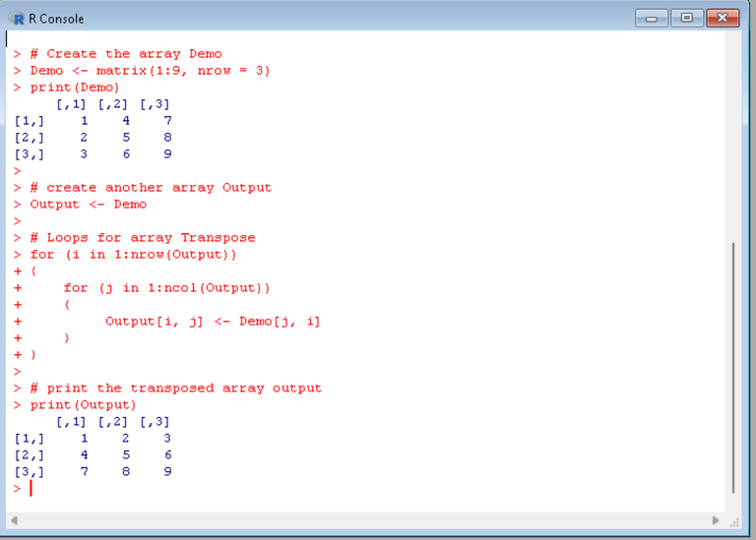Click the R Console title text
The width and height of the screenshot is (756, 540).
(x=56, y=19)
